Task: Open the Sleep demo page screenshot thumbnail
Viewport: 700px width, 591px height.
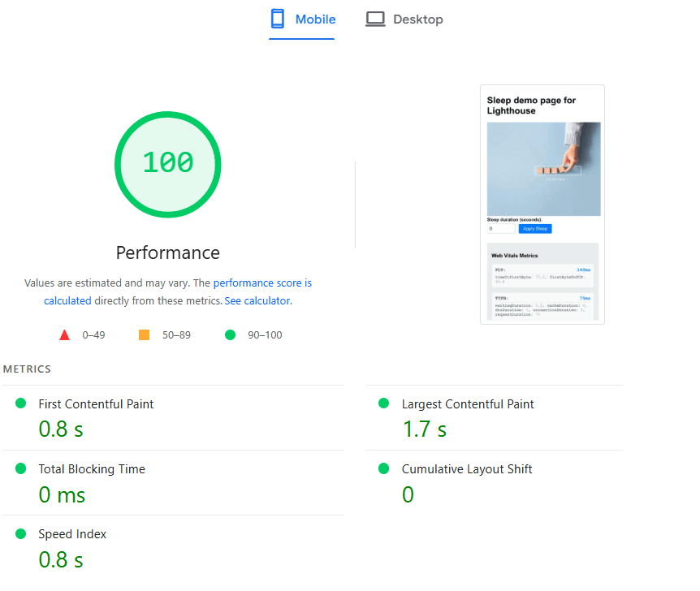Action: pyautogui.click(x=542, y=205)
